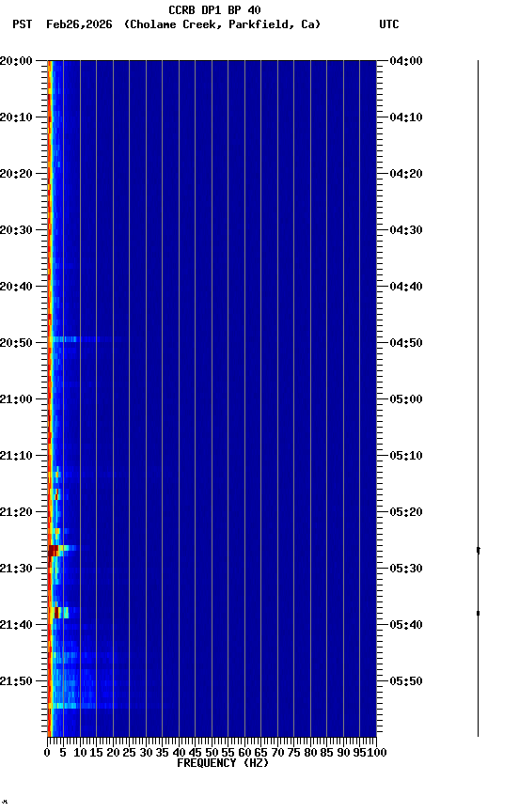Click the seismogram marker near 05:38 UTC
The image size is (519, 812).
pos(478,614)
